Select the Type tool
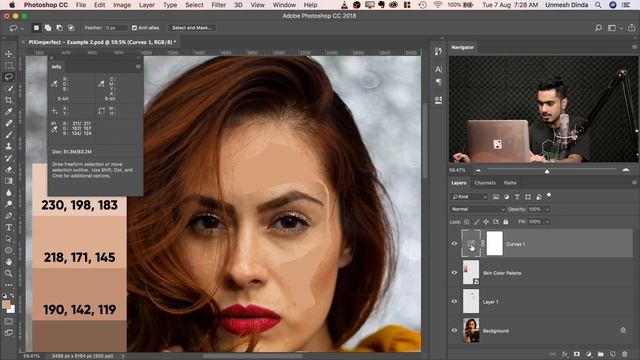This screenshot has width=640, height=360. [x=9, y=227]
